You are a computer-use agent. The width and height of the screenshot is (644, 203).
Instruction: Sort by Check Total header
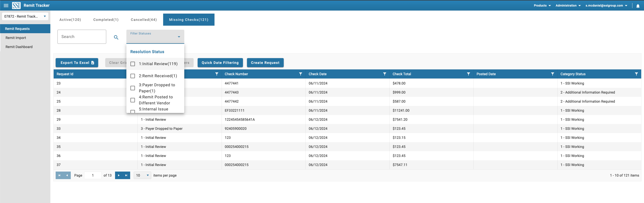[x=402, y=74]
